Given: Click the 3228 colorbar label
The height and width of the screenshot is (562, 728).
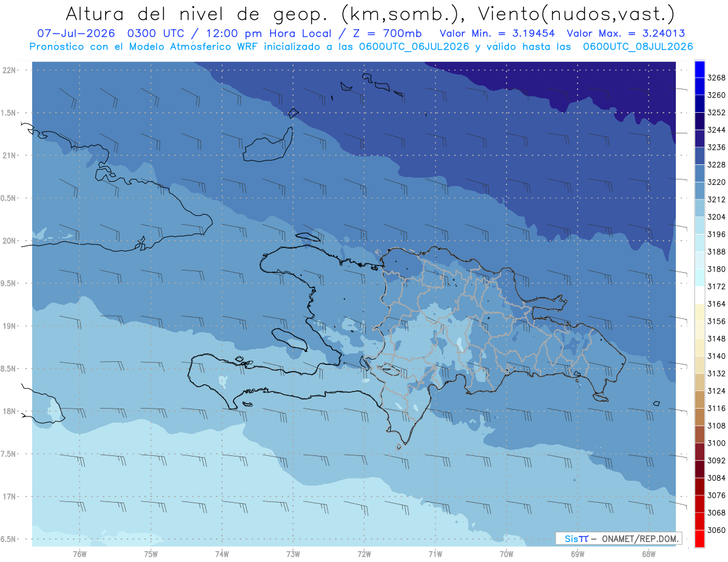Looking at the screenshot, I should [716, 164].
